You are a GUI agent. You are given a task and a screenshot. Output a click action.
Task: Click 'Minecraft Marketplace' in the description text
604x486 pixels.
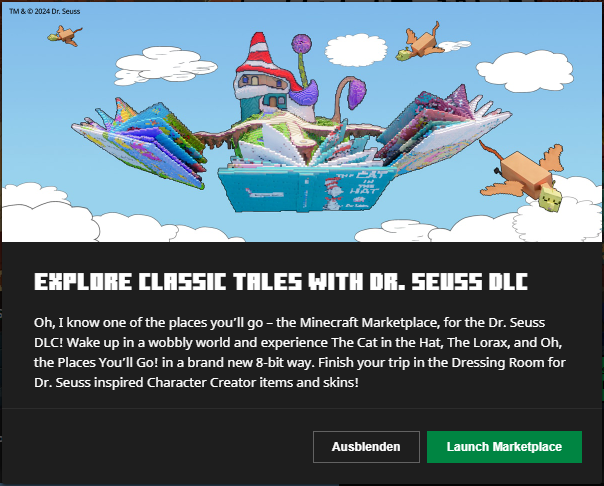pos(368,322)
